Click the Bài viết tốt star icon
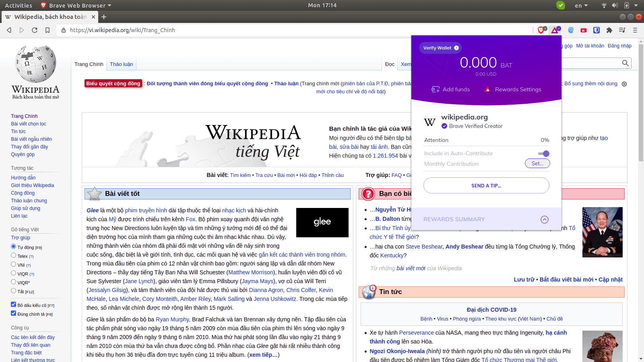The height and width of the screenshot is (362, 644). 95,194
